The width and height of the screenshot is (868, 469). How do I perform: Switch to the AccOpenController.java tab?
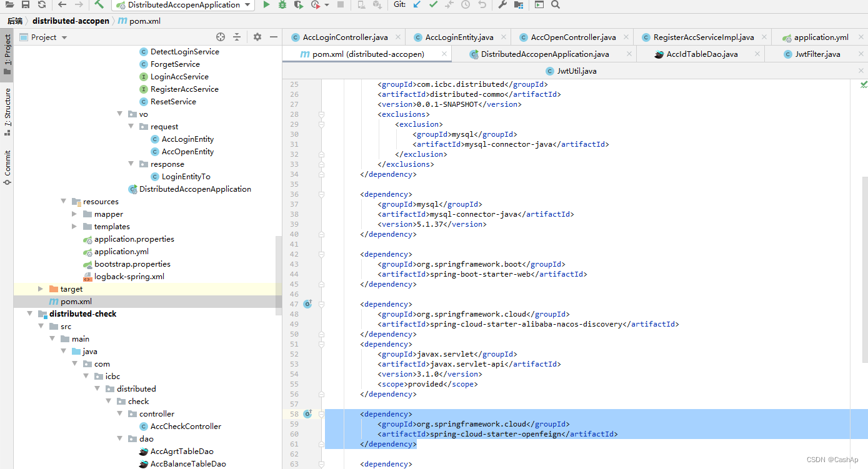[x=573, y=37]
